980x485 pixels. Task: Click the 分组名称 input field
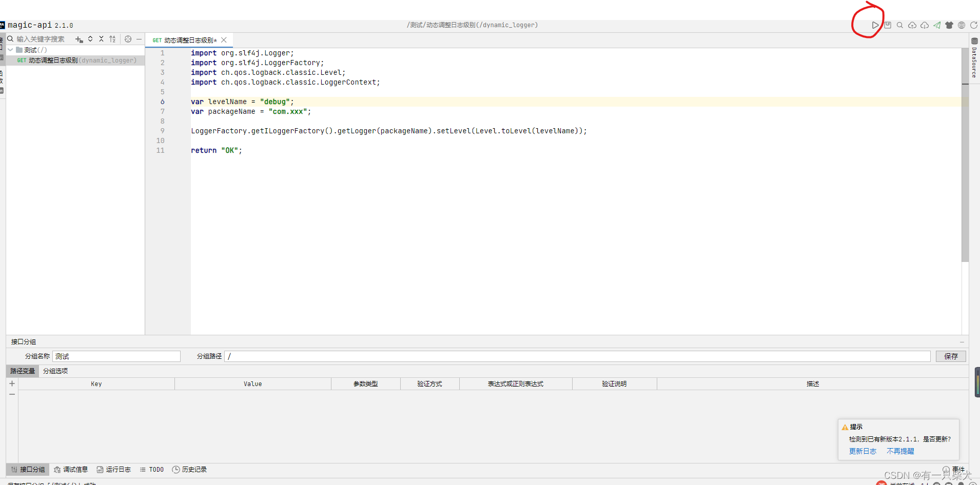point(116,356)
